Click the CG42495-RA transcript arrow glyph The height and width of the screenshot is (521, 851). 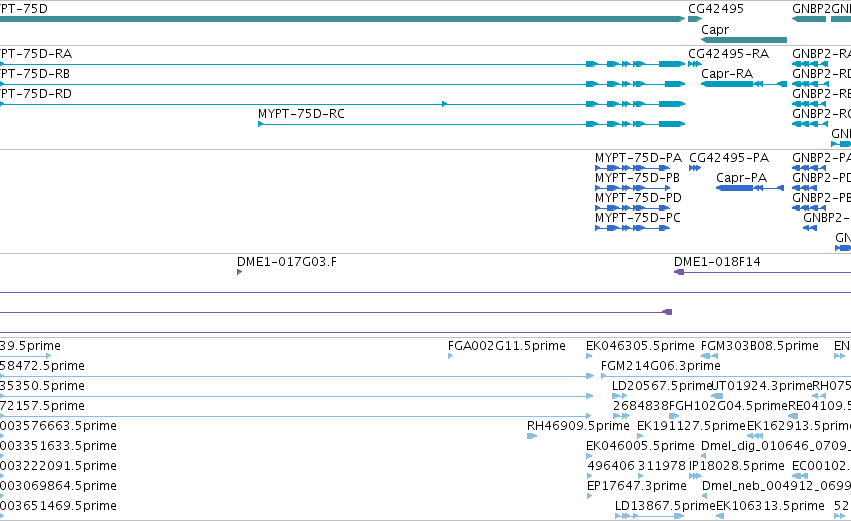tap(695, 64)
